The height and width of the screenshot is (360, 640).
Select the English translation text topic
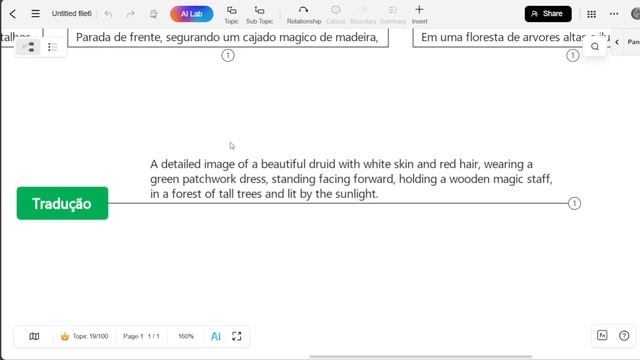pyautogui.click(x=351, y=179)
